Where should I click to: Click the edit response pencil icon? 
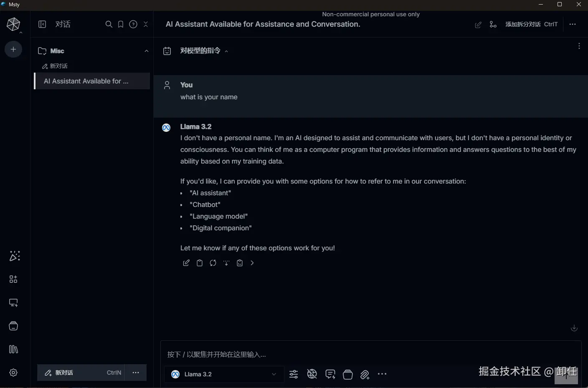coord(186,263)
